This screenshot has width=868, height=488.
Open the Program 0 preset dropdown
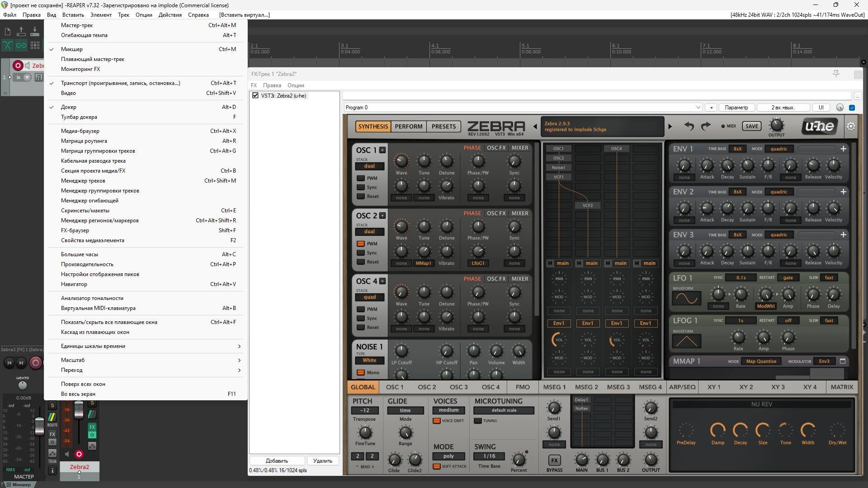tap(523, 108)
